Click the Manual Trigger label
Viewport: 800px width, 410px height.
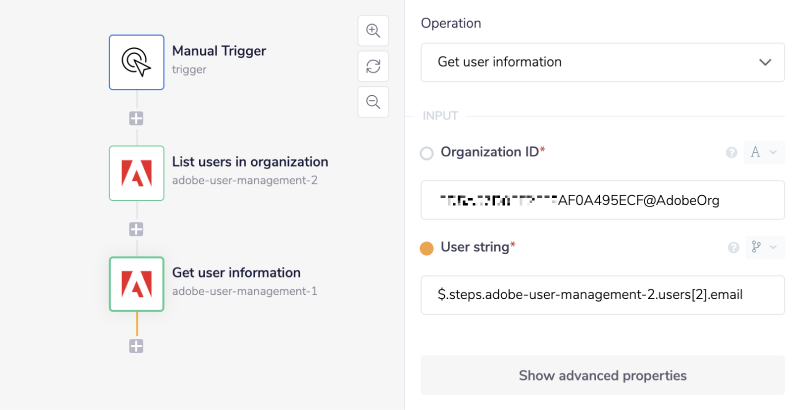click(x=219, y=51)
